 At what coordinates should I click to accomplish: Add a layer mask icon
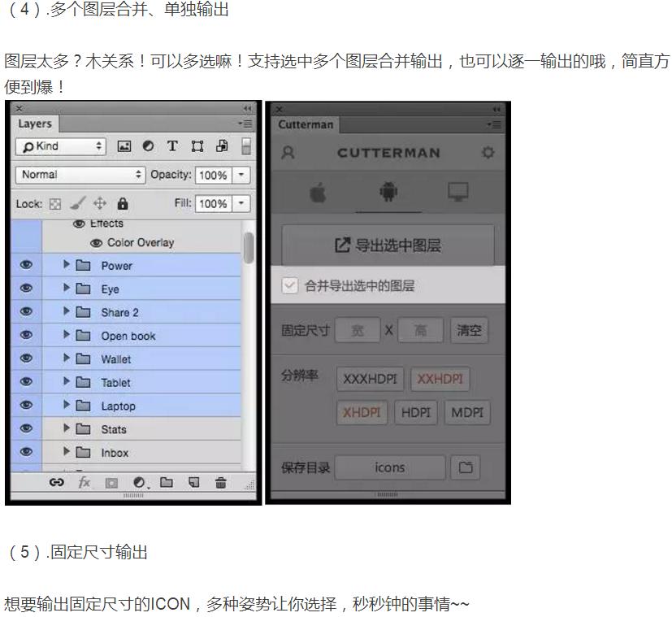111,483
